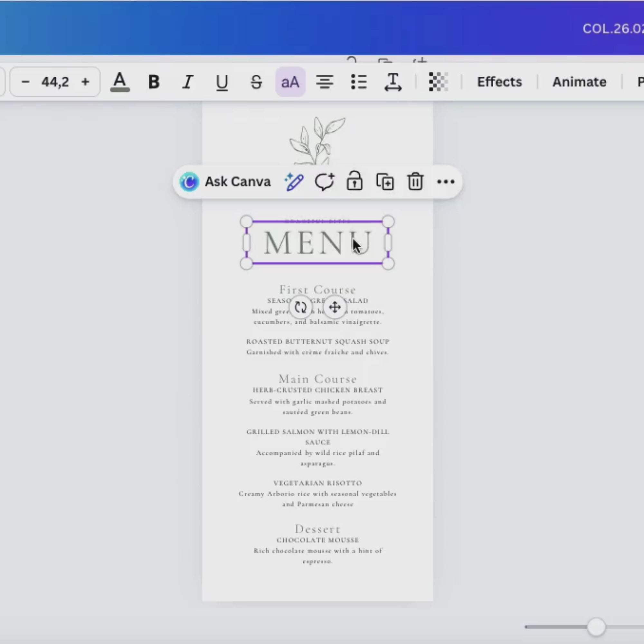Delete the selected element with trash icon
The width and height of the screenshot is (644, 644).
click(415, 182)
